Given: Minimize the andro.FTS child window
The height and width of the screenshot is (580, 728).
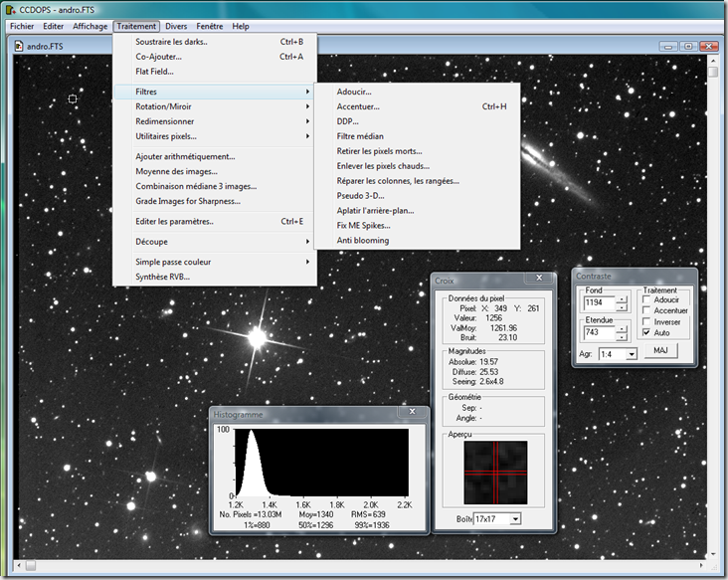Looking at the screenshot, I should (668, 47).
